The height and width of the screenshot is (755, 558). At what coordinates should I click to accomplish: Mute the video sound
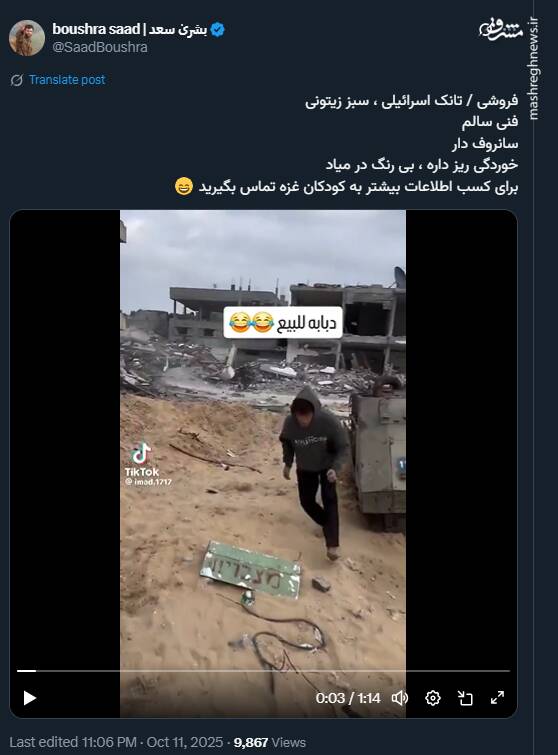coord(400,698)
